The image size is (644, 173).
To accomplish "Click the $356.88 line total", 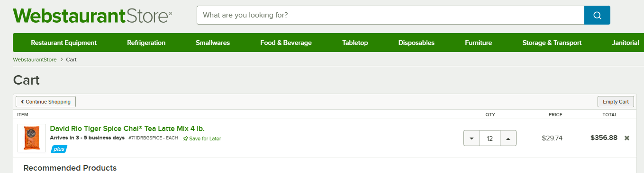I will pos(604,138).
